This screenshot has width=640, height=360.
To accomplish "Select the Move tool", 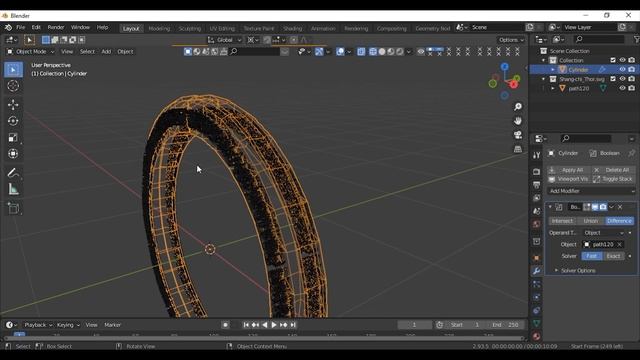I will pyautogui.click(x=13, y=105).
